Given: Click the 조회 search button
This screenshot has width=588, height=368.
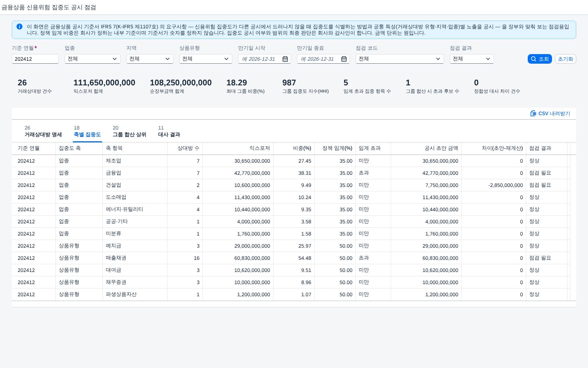Looking at the screenshot, I should [x=540, y=59].
